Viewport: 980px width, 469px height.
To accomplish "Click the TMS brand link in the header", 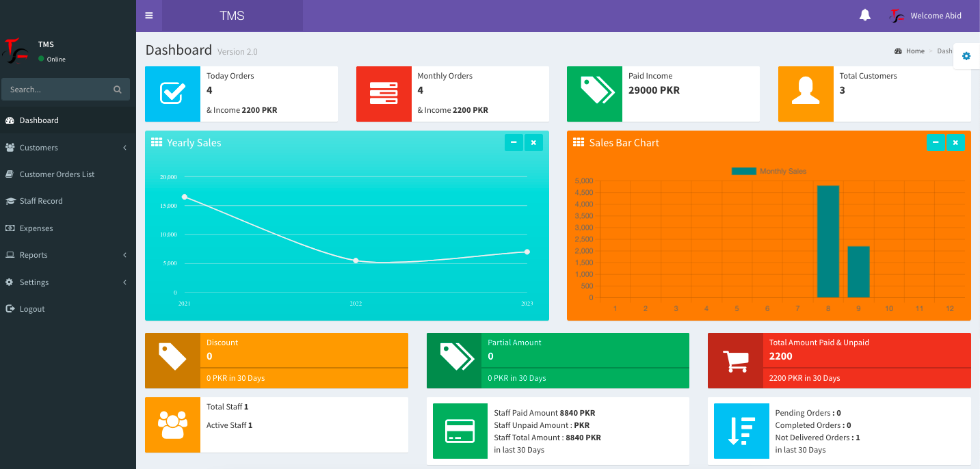I will pos(232,16).
